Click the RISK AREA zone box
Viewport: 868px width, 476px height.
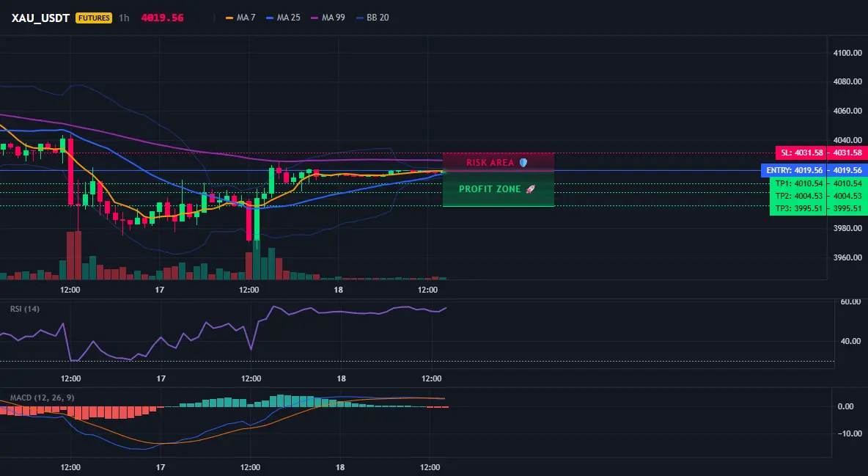click(499, 162)
